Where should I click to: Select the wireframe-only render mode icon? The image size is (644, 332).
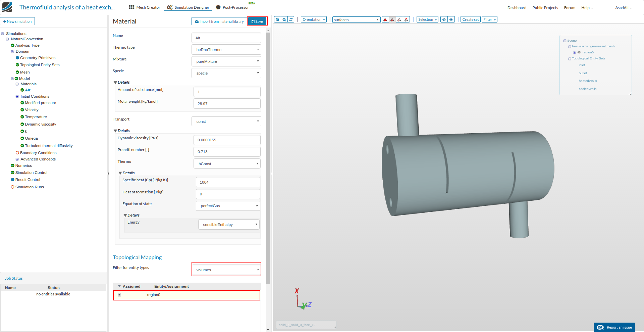pos(399,19)
